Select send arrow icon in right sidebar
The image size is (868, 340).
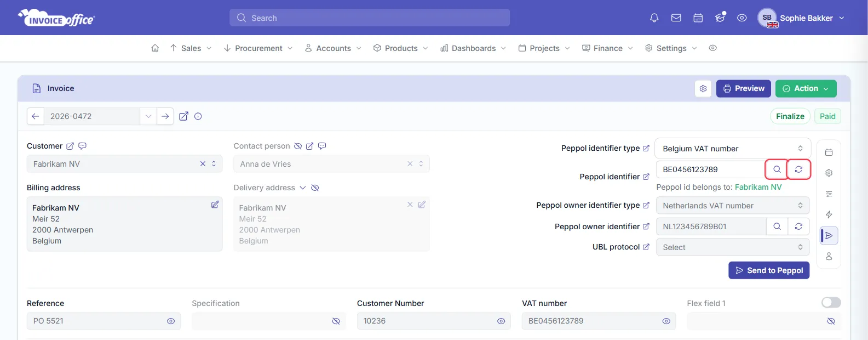pos(829,236)
